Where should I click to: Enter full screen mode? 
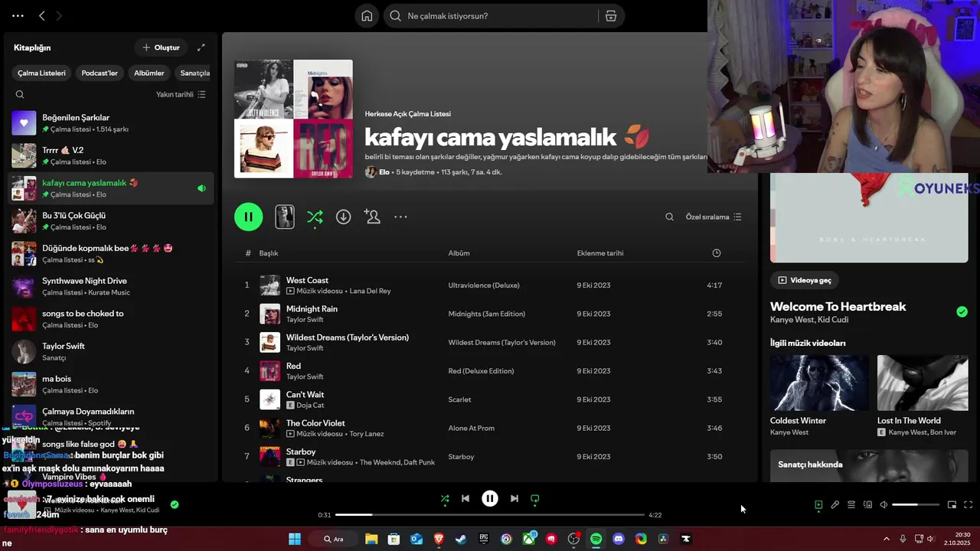tap(968, 505)
